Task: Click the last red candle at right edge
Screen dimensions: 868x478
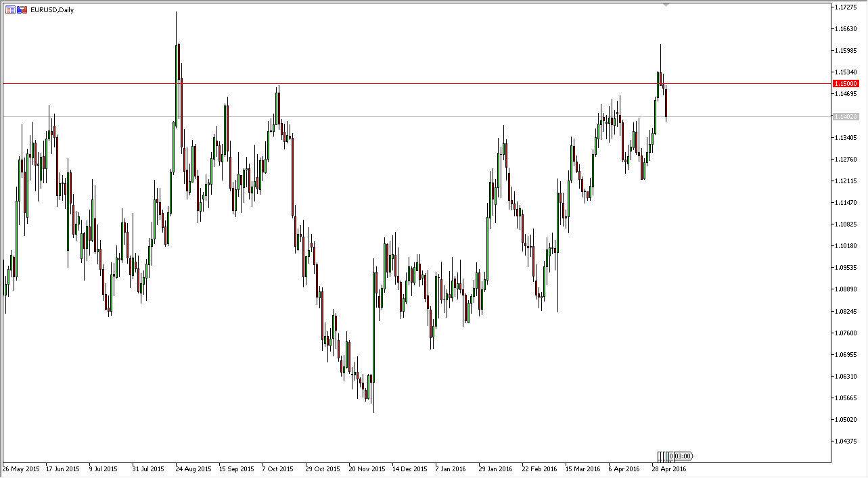Action: [666, 103]
